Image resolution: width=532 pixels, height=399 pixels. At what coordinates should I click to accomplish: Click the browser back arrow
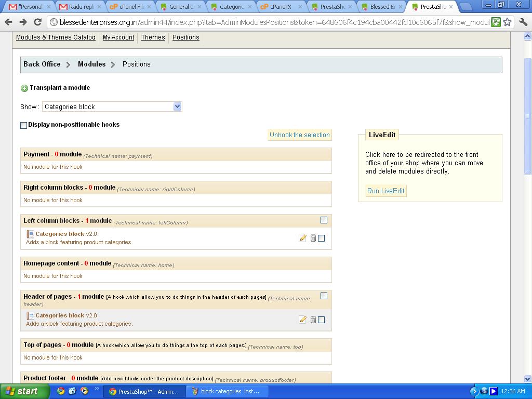coord(8,22)
